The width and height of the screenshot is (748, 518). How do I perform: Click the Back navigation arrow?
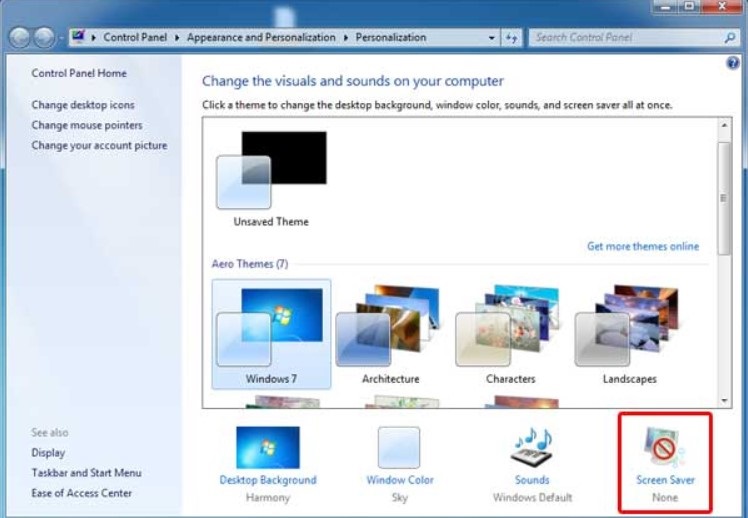pos(20,38)
